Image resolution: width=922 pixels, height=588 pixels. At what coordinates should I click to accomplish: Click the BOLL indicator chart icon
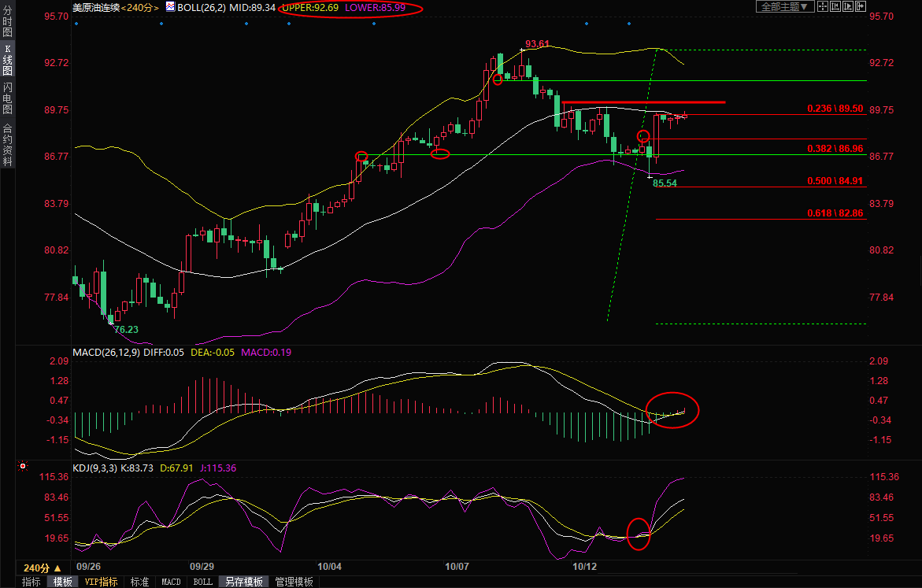[x=169, y=6]
